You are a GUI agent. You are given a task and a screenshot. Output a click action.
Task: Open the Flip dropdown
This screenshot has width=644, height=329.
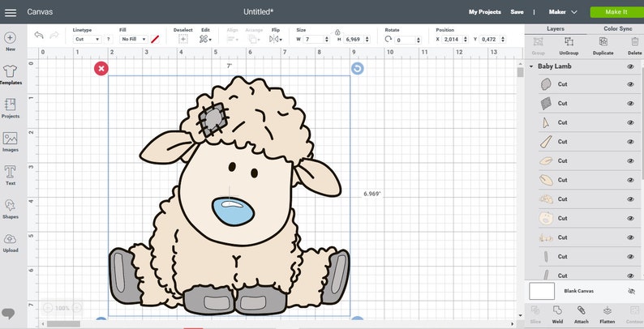276,39
